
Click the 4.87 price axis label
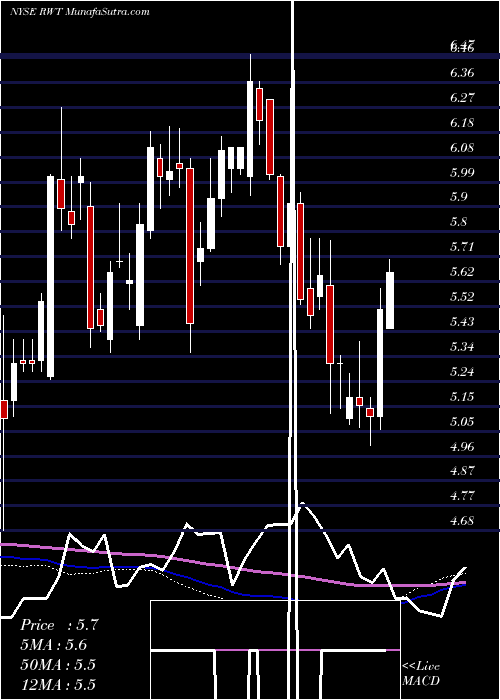[463, 471]
